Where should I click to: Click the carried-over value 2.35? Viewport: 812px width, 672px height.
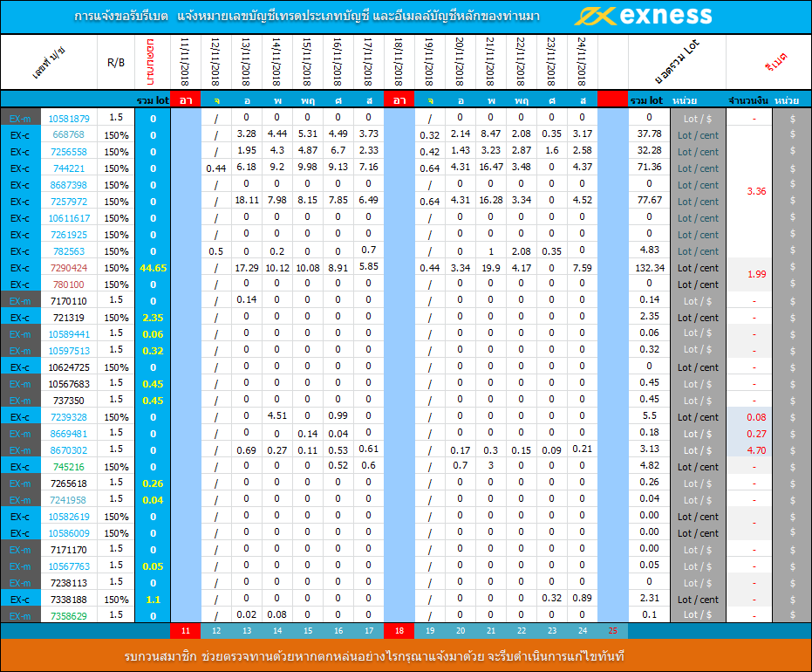pyautogui.click(x=153, y=318)
